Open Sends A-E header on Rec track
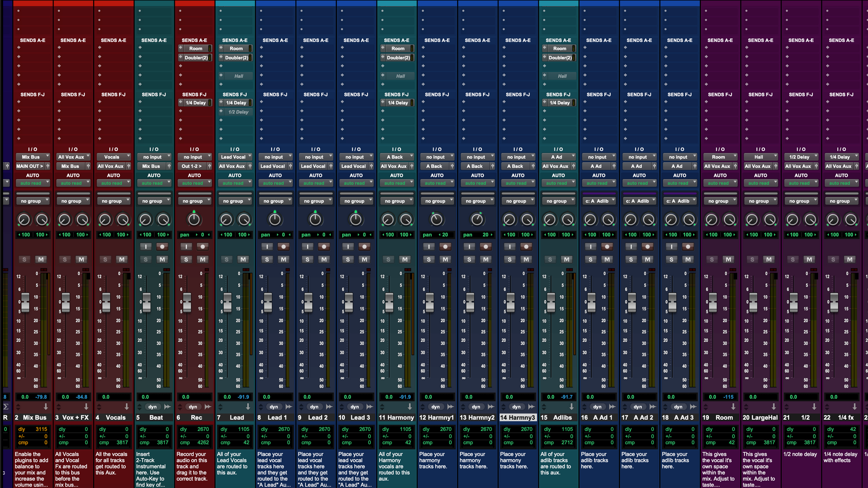Viewport: 868px width, 488px height. click(x=194, y=40)
